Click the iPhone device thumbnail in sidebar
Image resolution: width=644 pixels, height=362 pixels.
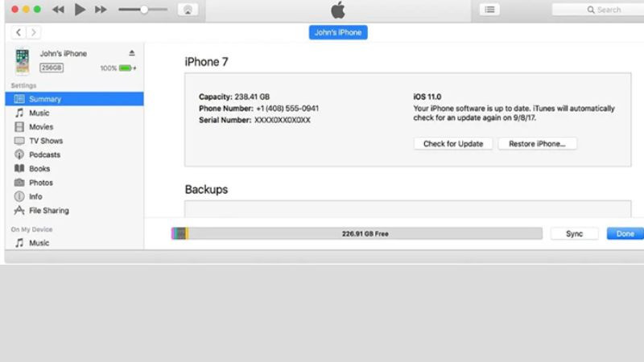tap(23, 61)
